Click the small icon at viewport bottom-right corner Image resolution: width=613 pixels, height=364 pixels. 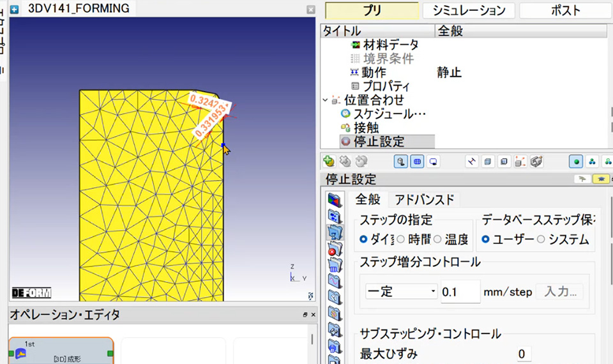point(310,296)
